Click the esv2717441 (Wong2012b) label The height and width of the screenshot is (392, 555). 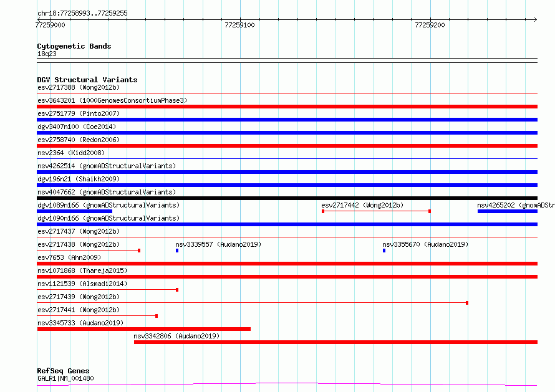coord(79,310)
